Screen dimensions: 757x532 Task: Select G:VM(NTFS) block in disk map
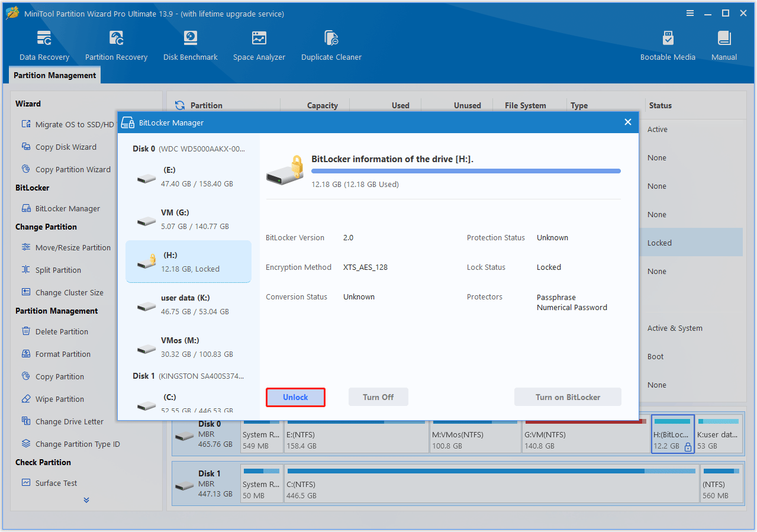[586, 434]
